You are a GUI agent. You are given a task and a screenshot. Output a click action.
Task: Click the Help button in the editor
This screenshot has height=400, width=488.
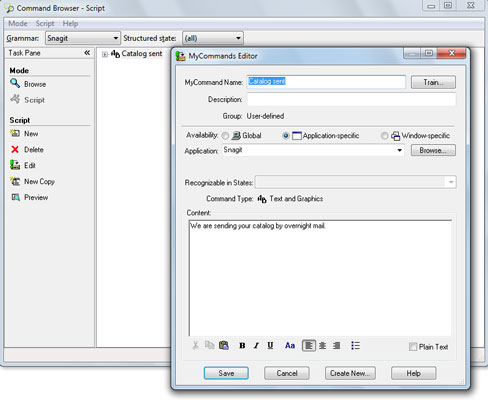point(413,373)
